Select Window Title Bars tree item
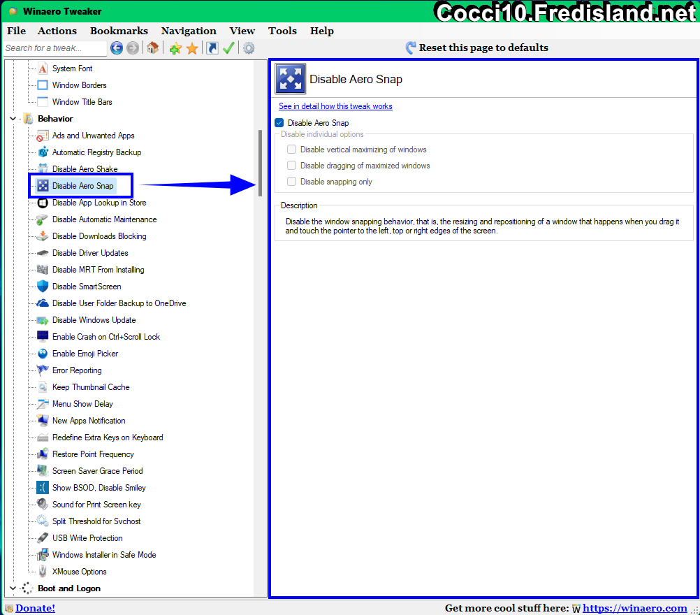700x615 pixels. pyautogui.click(x=82, y=102)
